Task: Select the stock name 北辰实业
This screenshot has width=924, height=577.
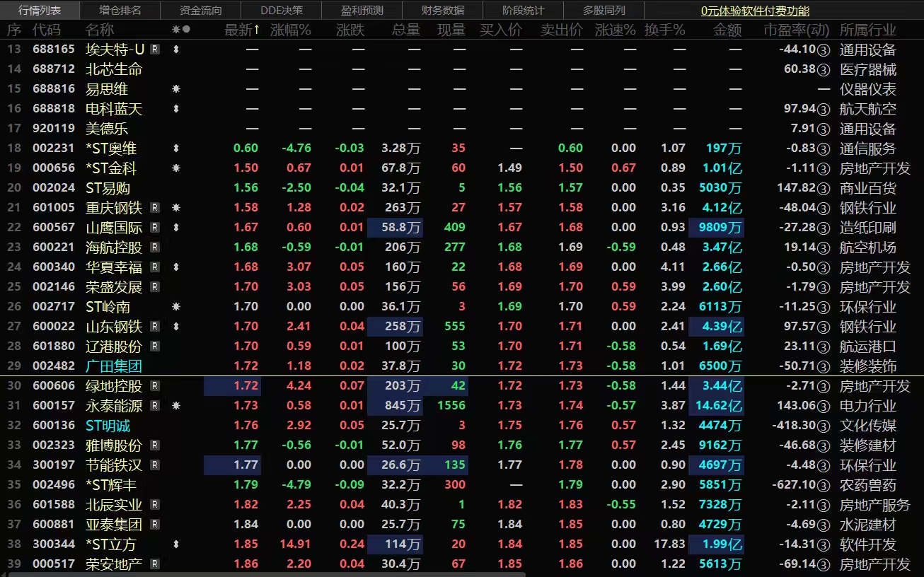Action: (114, 505)
